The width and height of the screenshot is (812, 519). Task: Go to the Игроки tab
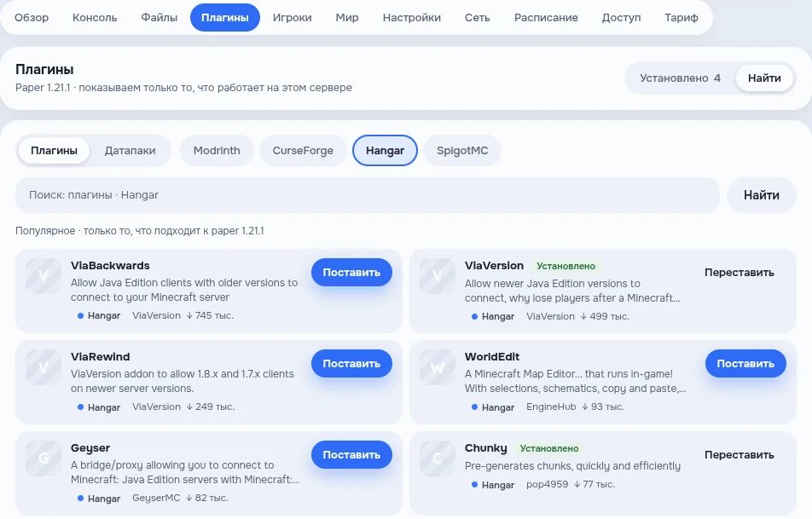(x=292, y=18)
